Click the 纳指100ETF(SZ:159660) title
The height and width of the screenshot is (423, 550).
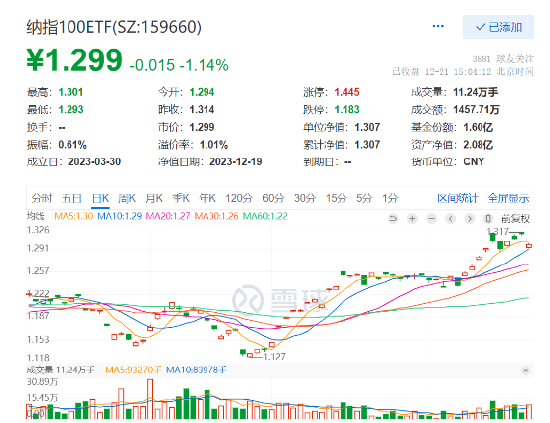[x=114, y=27]
